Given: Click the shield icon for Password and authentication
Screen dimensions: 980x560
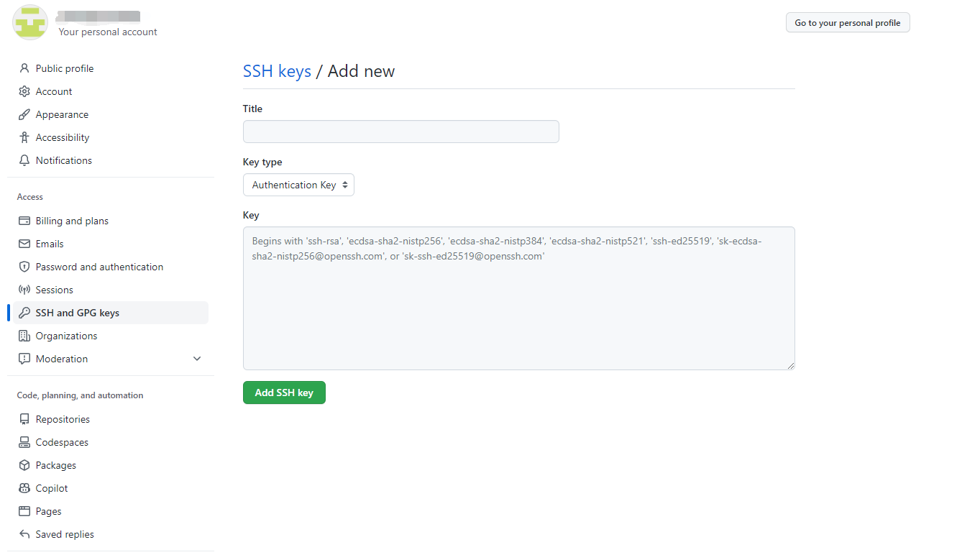Looking at the screenshot, I should (x=24, y=267).
